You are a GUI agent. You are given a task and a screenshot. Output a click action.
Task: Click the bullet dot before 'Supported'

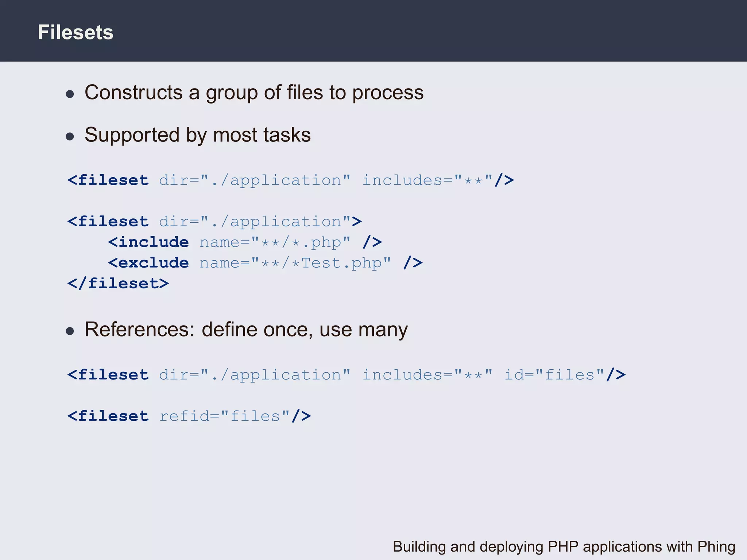coord(70,137)
